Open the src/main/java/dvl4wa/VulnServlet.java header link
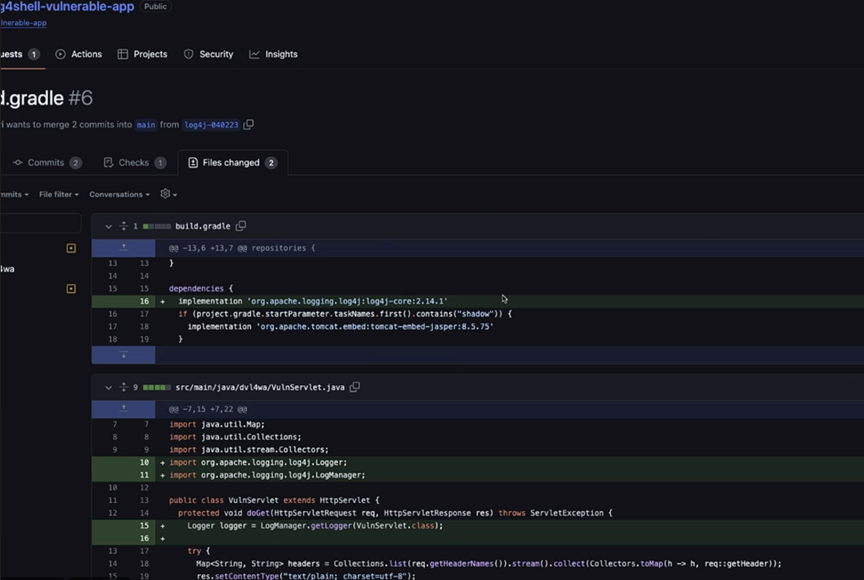Image resolution: width=864 pixels, height=580 pixels. click(x=260, y=388)
